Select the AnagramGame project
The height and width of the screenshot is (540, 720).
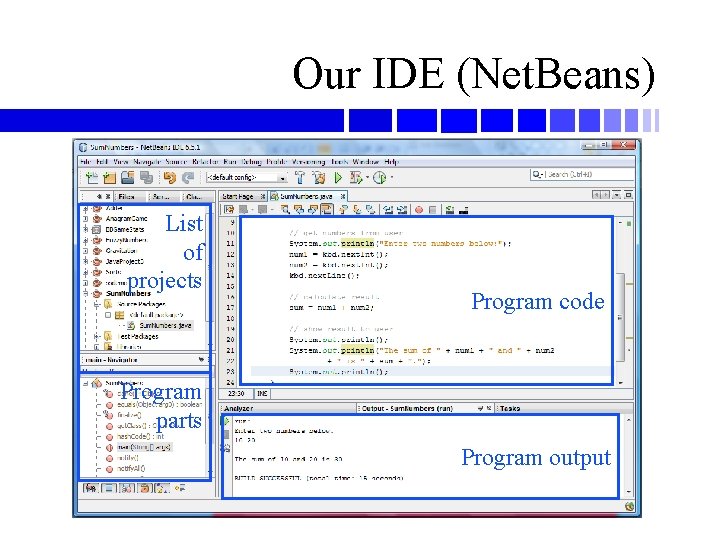(x=126, y=219)
